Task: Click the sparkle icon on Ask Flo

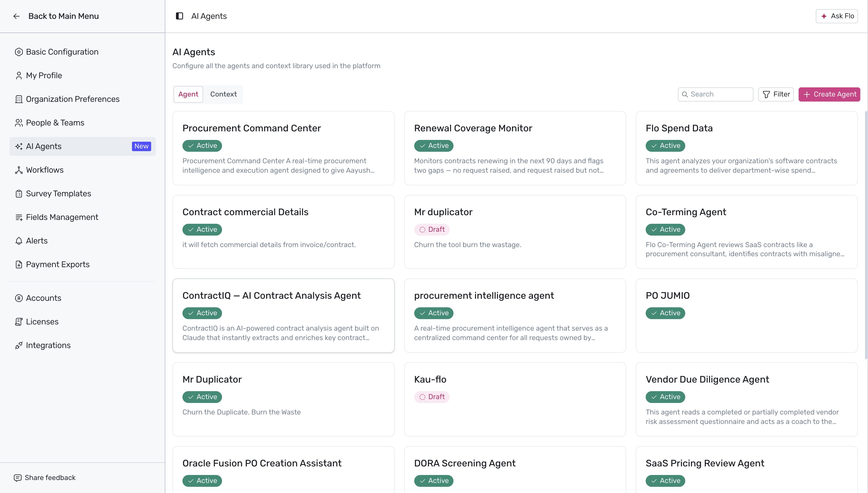Action: point(824,16)
